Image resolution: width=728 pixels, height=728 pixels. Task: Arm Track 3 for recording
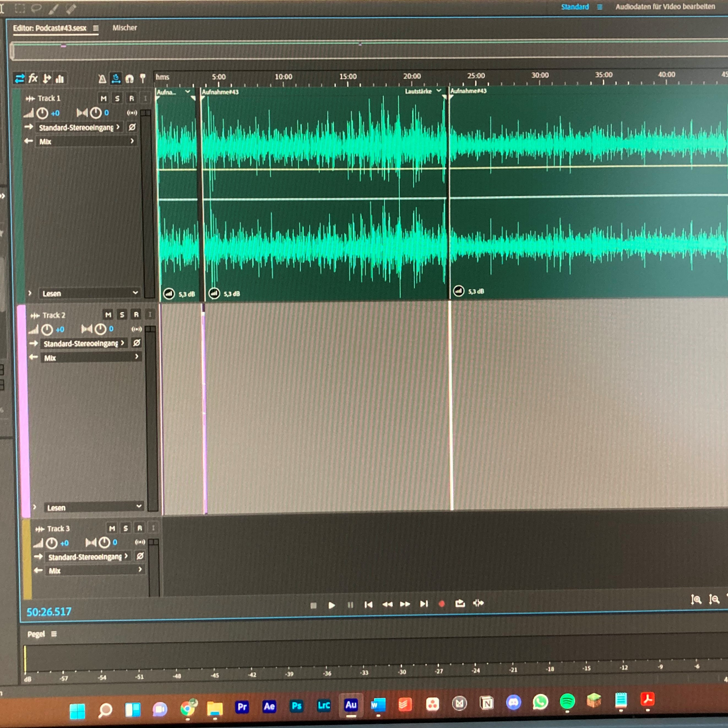[140, 528]
